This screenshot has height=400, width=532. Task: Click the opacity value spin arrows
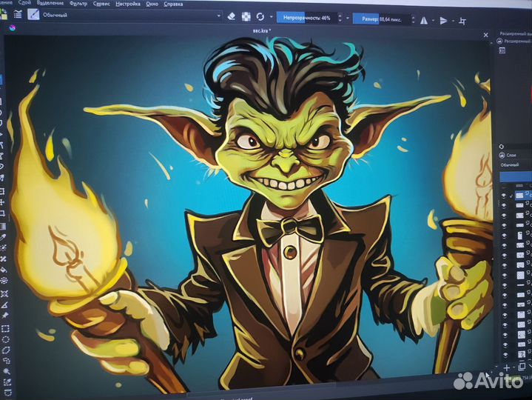click(340, 18)
